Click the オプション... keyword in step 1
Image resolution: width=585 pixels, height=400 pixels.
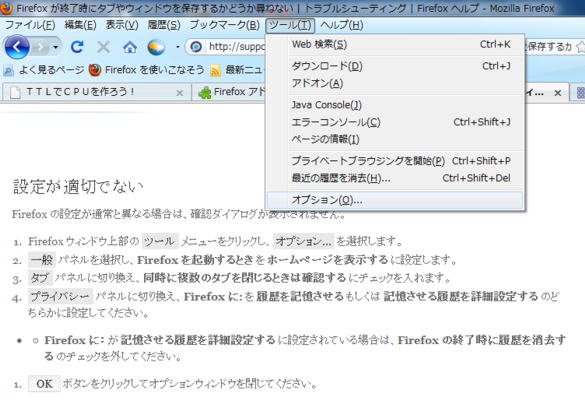coord(303,241)
